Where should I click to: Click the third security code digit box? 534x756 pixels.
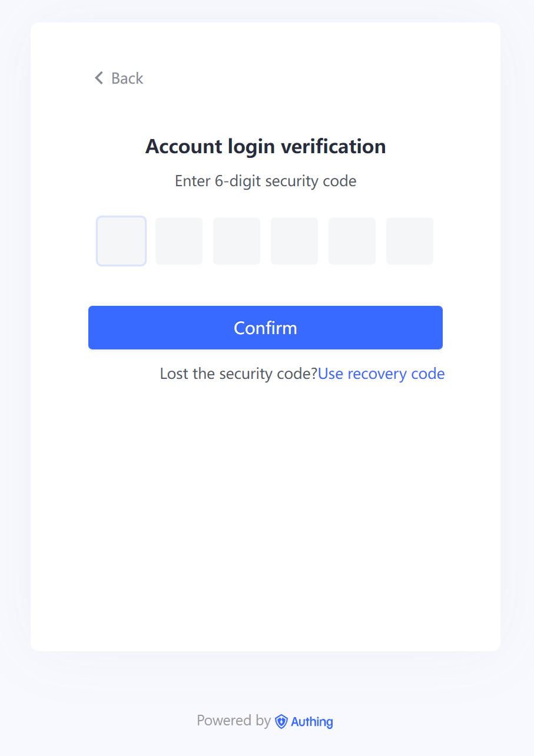click(x=237, y=241)
